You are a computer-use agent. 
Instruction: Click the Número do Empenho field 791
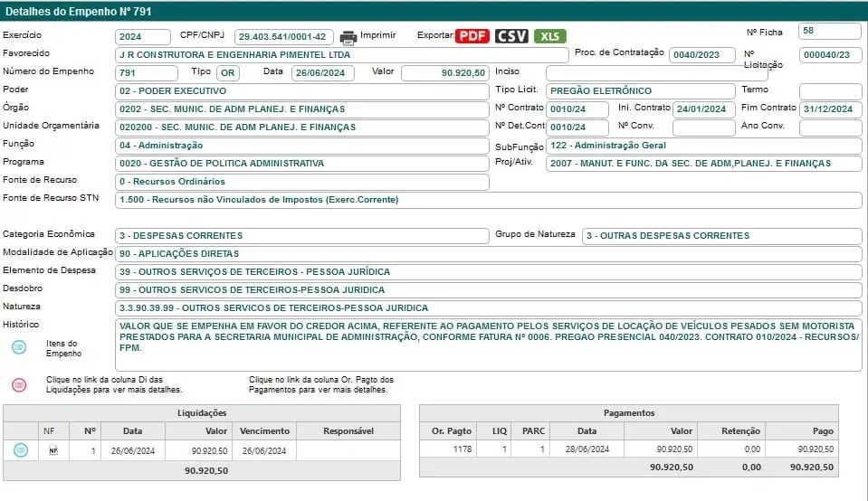pos(146,73)
